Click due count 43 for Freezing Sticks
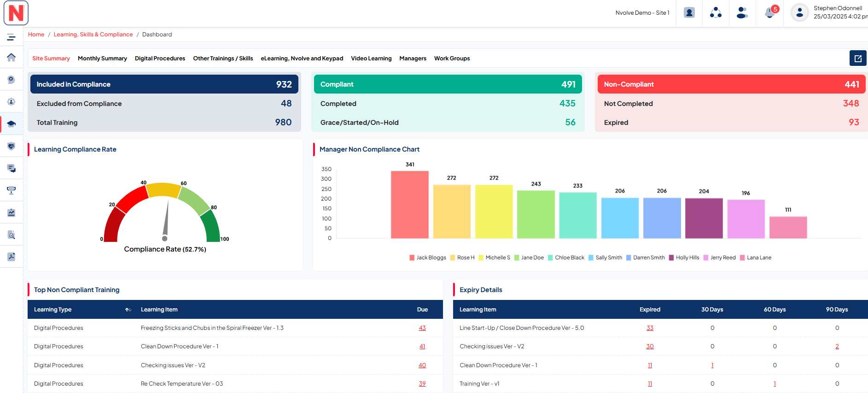 pos(422,328)
